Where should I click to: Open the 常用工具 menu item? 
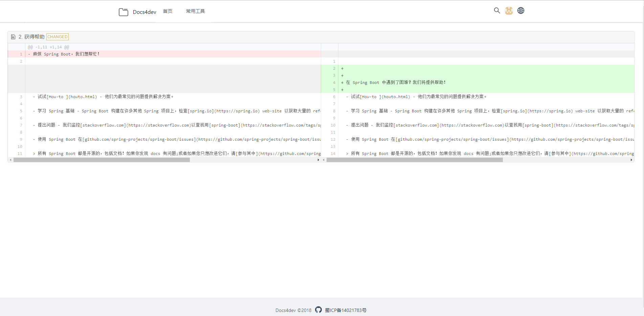[x=195, y=11]
